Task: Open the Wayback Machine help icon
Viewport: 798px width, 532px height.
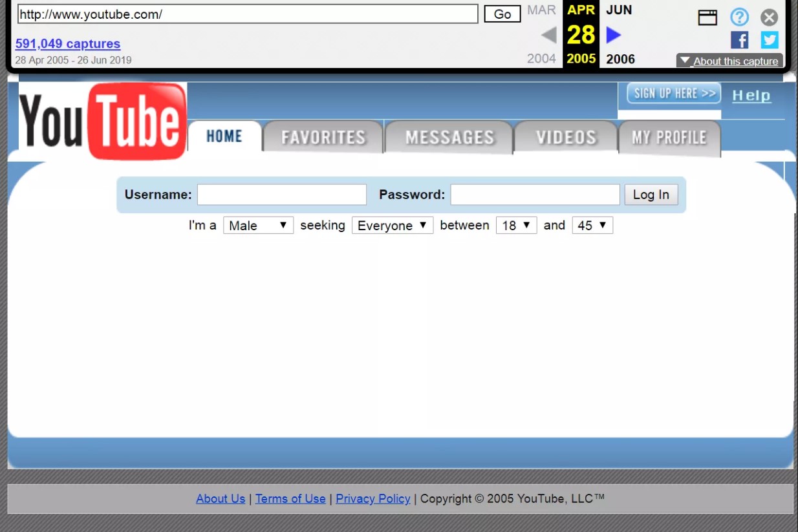Action: pyautogui.click(x=739, y=17)
